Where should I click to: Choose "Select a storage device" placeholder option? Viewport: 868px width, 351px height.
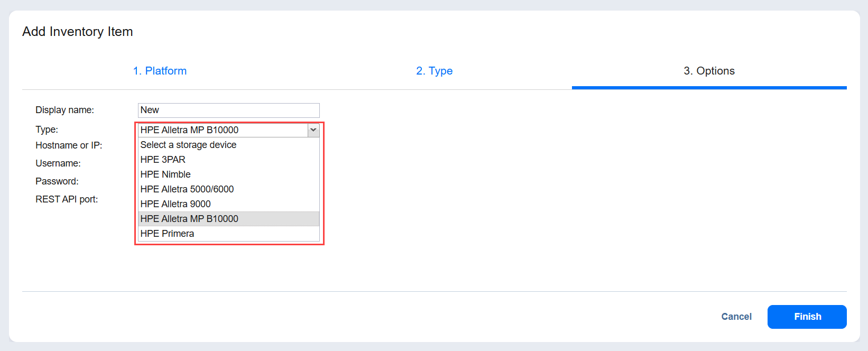[188, 145]
